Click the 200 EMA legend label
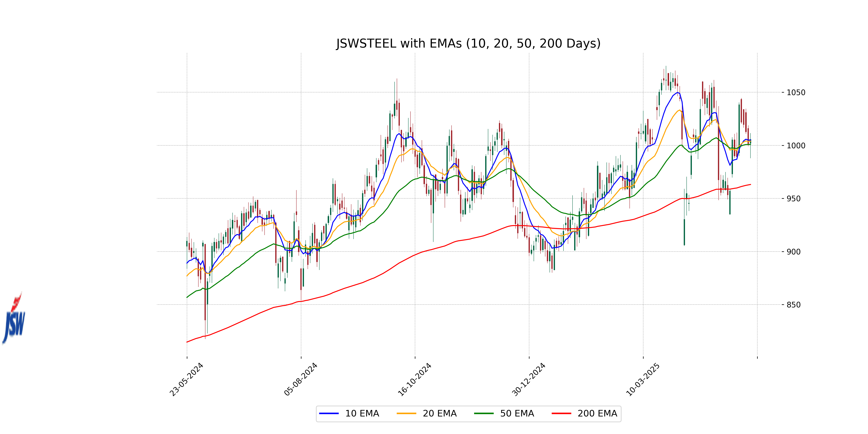Screen dimensions: 868x434 coord(597,413)
